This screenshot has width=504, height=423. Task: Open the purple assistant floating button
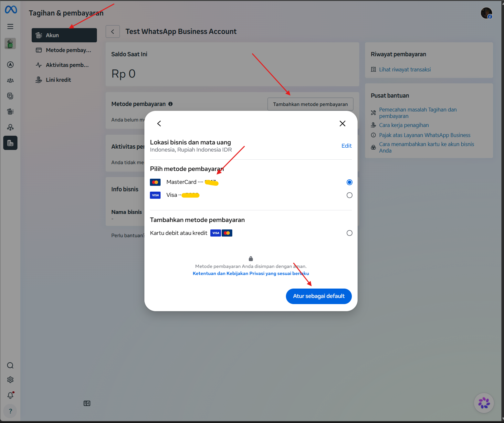[x=484, y=403]
